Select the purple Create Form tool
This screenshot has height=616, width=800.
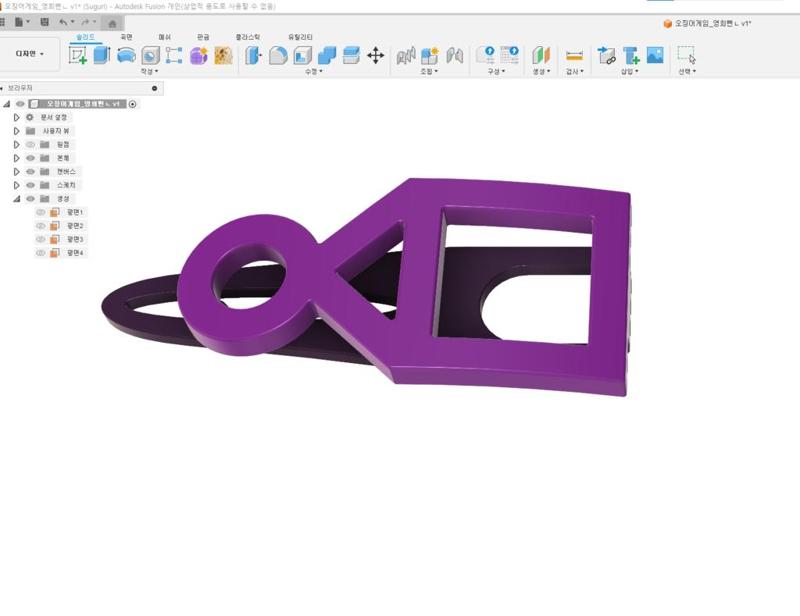coord(198,55)
